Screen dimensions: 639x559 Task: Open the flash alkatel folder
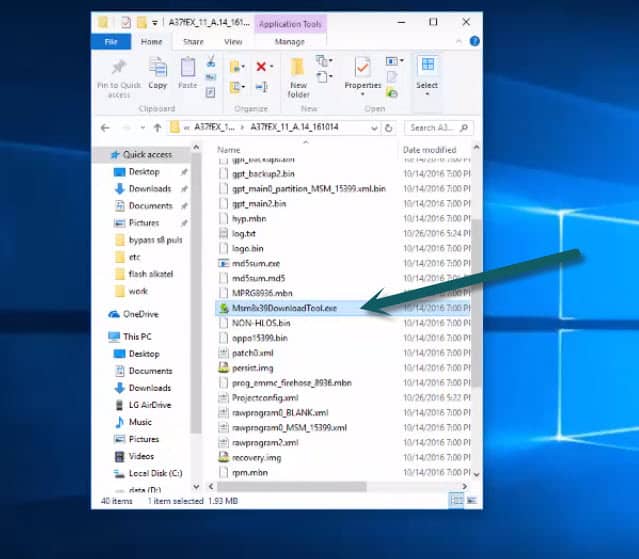pyautogui.click(x=151, y=274)
